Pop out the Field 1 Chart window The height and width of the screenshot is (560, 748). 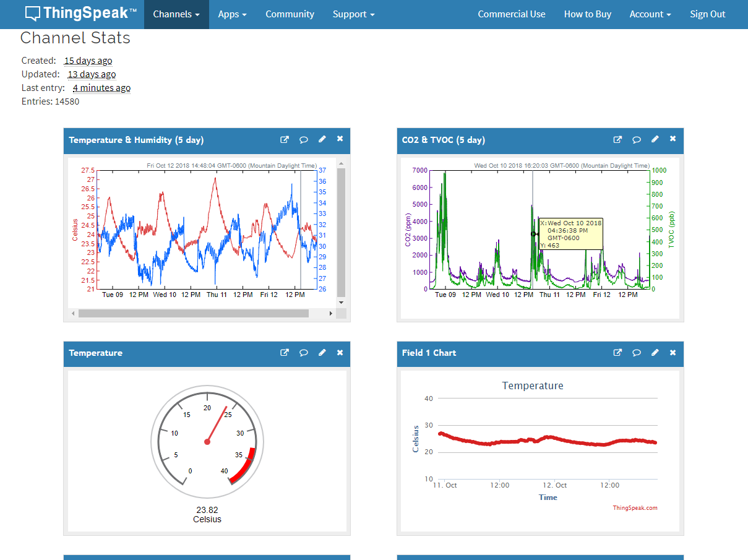[617, 353]
